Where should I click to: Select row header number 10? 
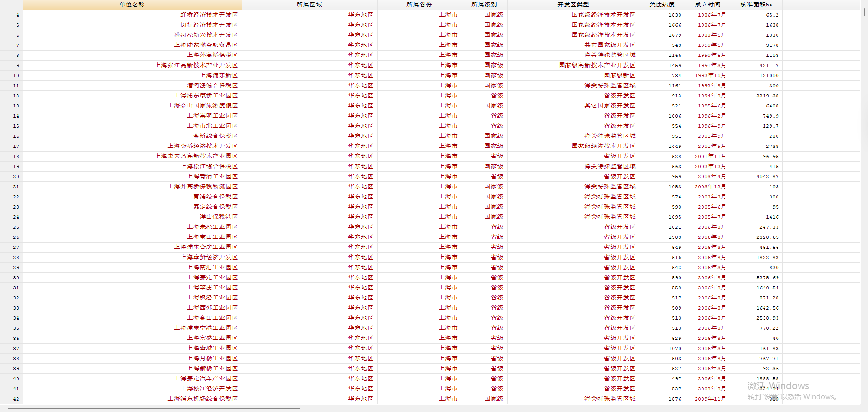(11, 75)
